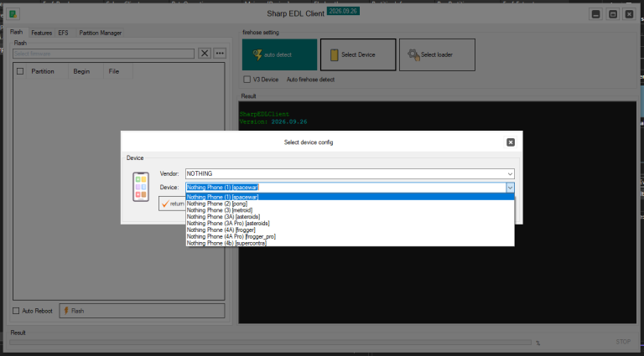Choose Nothing Phone (1) [spacewar] in list
This screenshot has height=356, width=644.
tap(350, 197)
